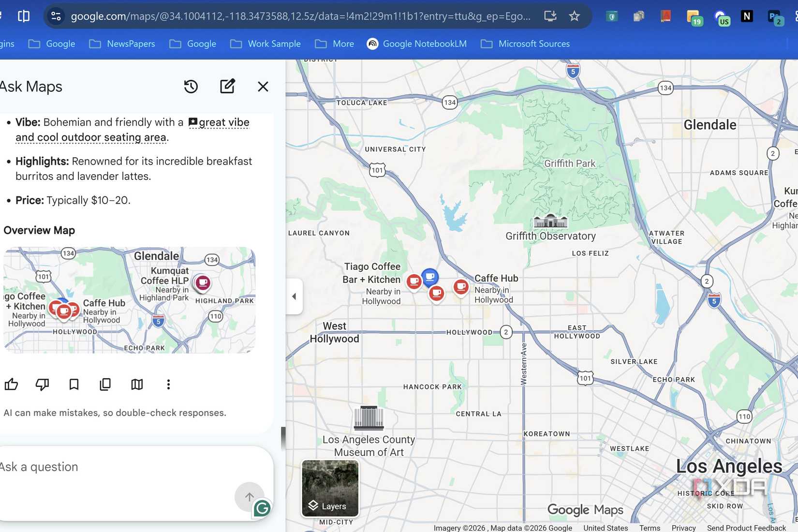
Task: Open the Google bookmarks folder next to NewsPapers
Action: point(52,44)
